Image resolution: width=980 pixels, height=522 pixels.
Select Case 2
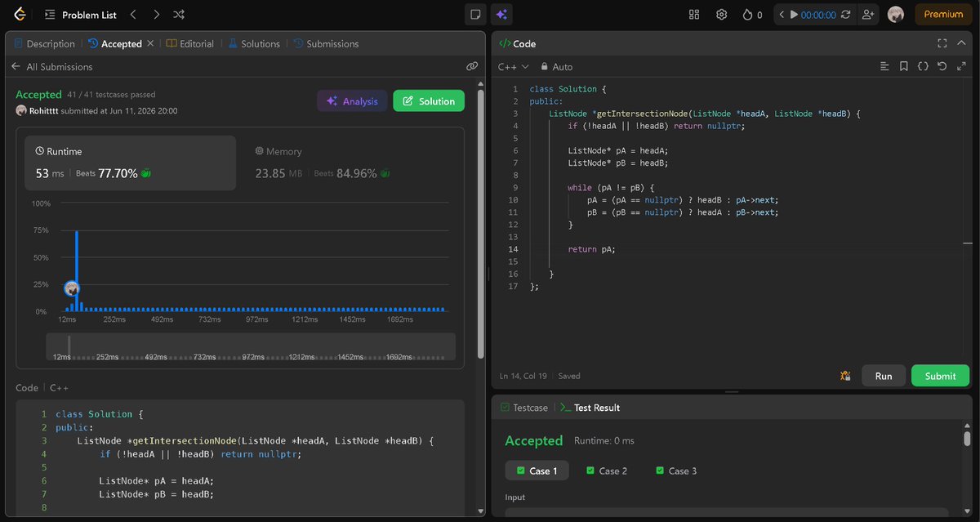pyautogui.click(x=607, y=471)
